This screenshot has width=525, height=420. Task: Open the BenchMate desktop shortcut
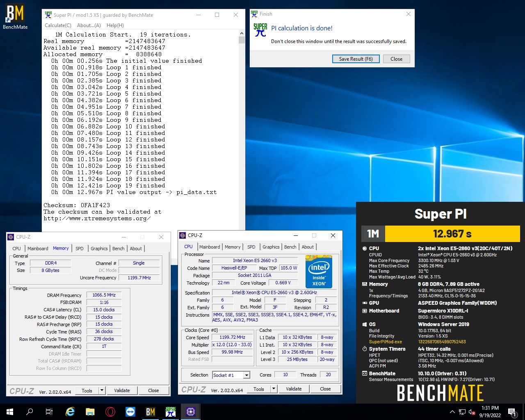click(15, 16)
